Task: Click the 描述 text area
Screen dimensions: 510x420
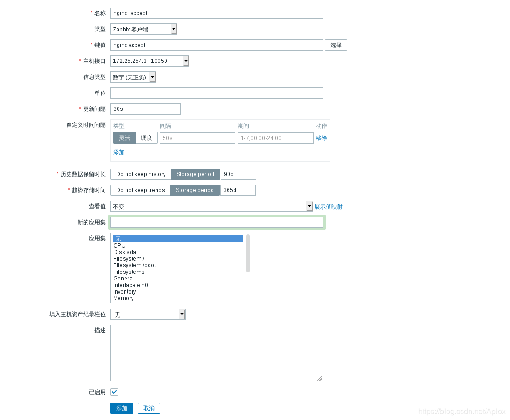Action: pyautogui.click(x=217, y=353)
